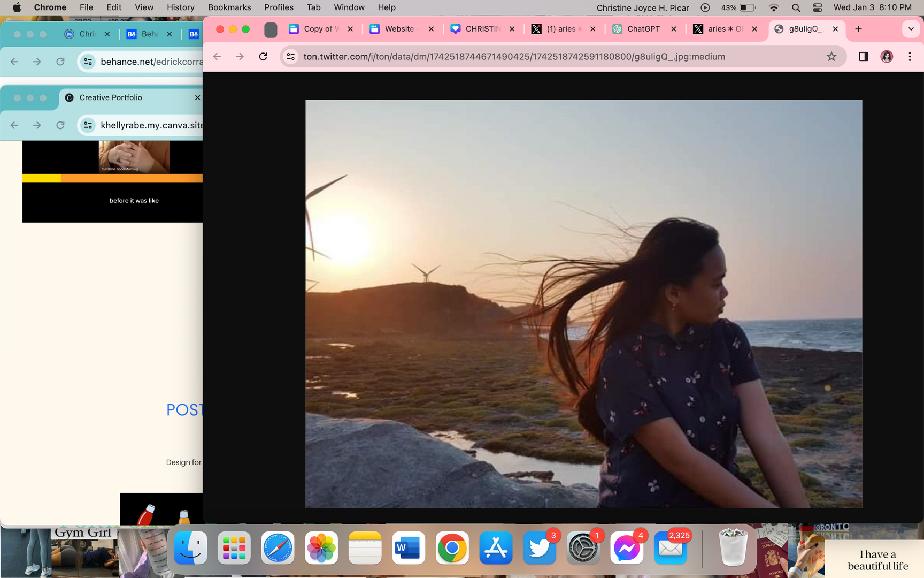Open Chrome three-dot options menu
The image size is (924, 578).
pyautogui.click(x=910, y=57)
